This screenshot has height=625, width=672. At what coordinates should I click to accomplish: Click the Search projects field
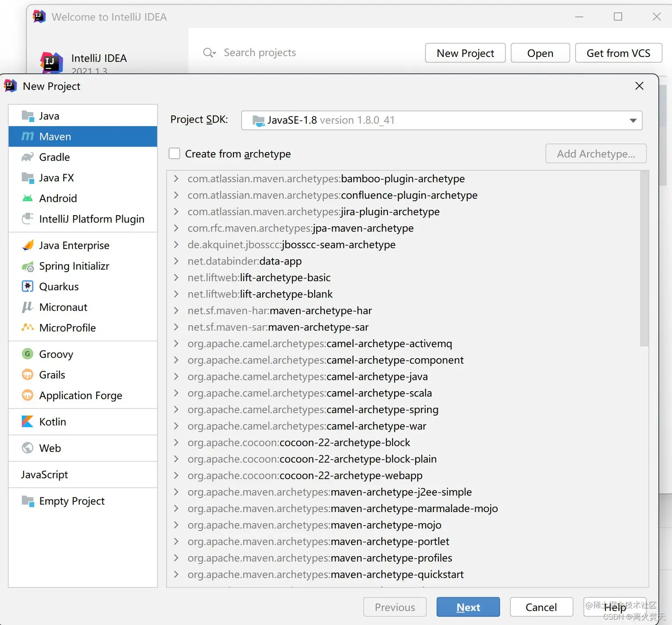(x=260, y=52)
